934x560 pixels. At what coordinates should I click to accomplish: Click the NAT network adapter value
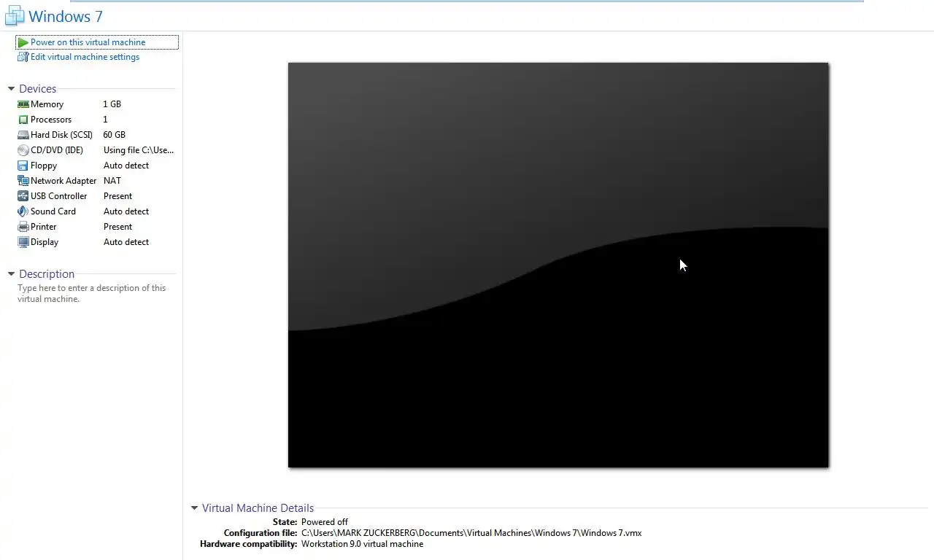pos(112,181)
